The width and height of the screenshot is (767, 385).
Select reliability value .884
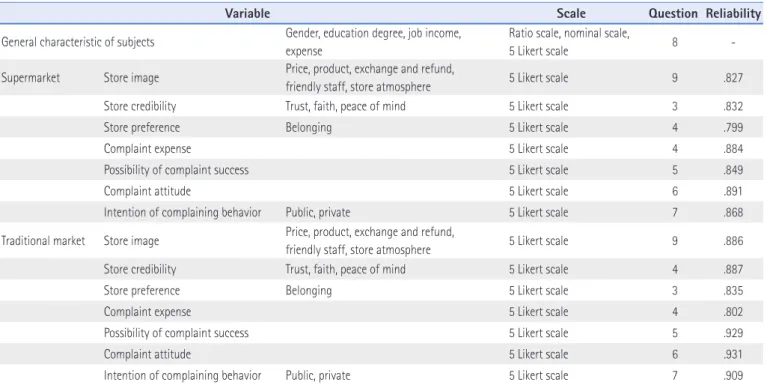coord(733,149)
